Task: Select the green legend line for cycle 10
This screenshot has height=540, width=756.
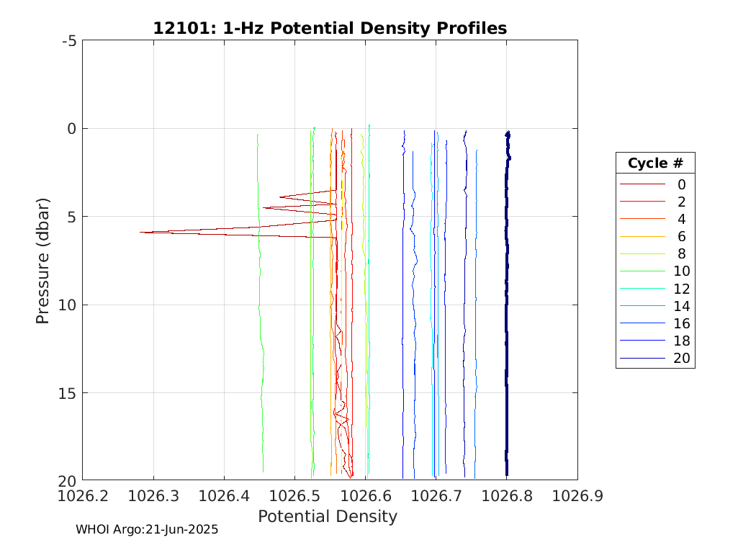Action: (x=636, y=271)
